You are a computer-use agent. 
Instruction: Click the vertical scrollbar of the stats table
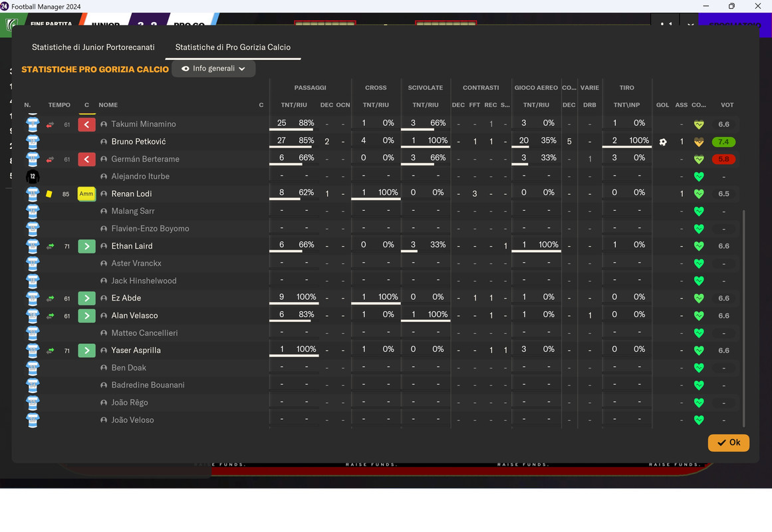(743, 318)
